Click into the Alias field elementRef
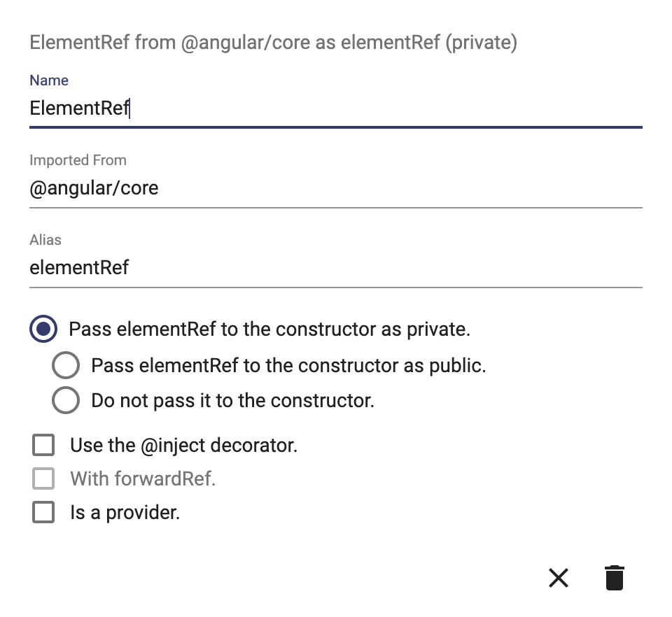 (335, 268)
